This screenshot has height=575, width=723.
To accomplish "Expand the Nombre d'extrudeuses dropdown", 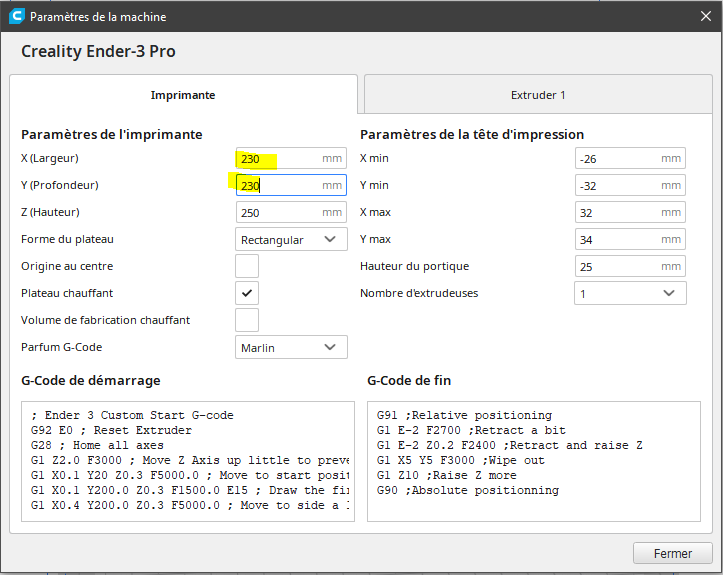I will pos(630,293).
